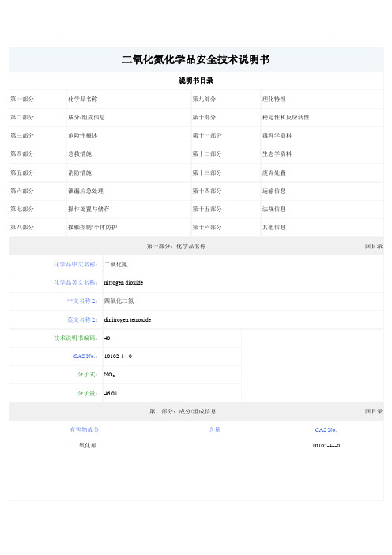The width and height of the screenshot is (392, 555).
Task: Open the 成分/组成信息 contents entry
Action: [87, 117]
